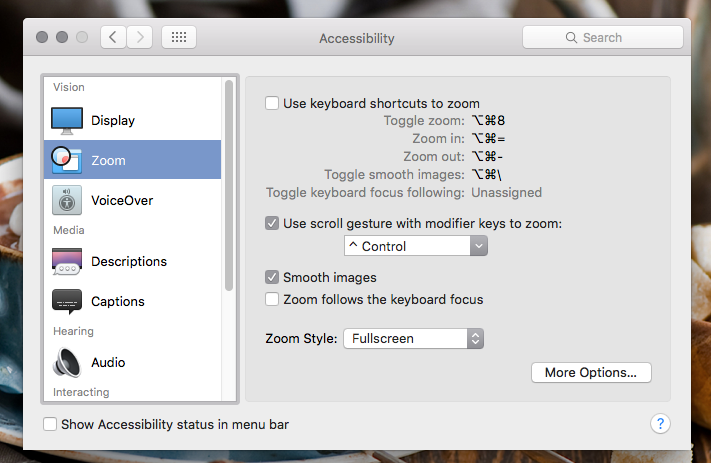Open the Zoom Style Fullscreen popup
Screen dimensions: 711x463
414,338
